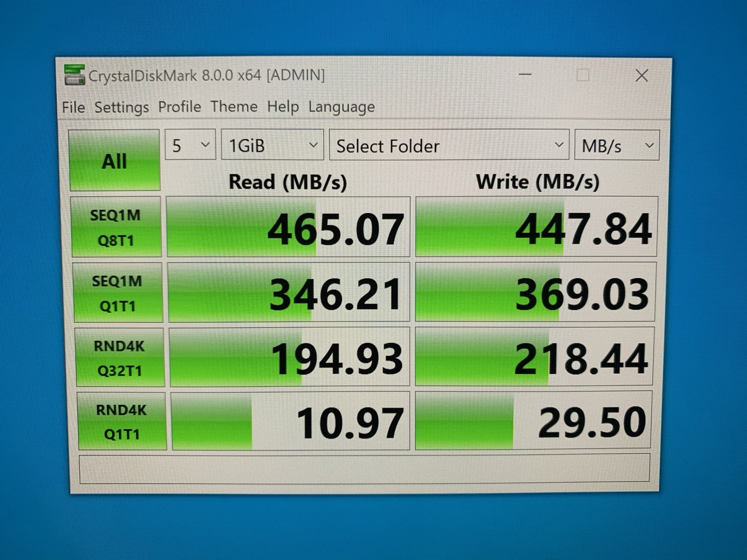The height and width of the screenshot is (560, 747).
Task: Click the empty comment field at bottom
Action: click(x=364, y=468)
